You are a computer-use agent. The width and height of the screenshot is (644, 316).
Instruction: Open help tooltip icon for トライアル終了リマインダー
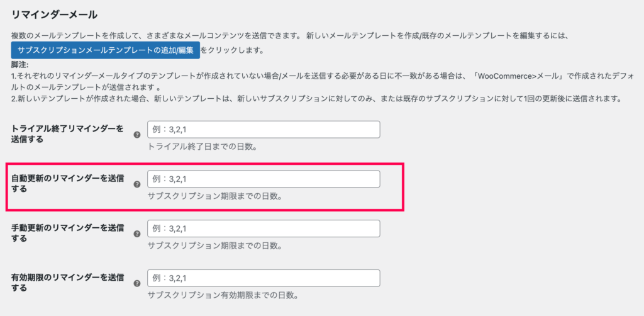coord(137,134)
